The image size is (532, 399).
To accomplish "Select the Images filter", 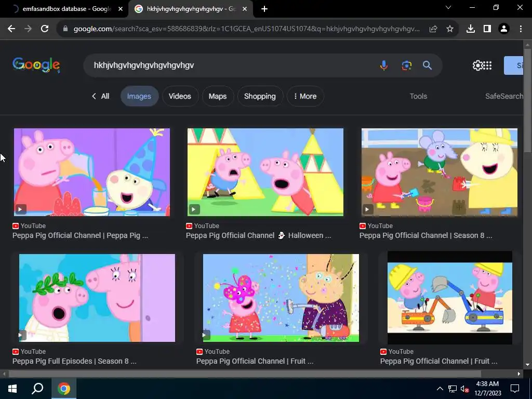I will click(139, 96).
